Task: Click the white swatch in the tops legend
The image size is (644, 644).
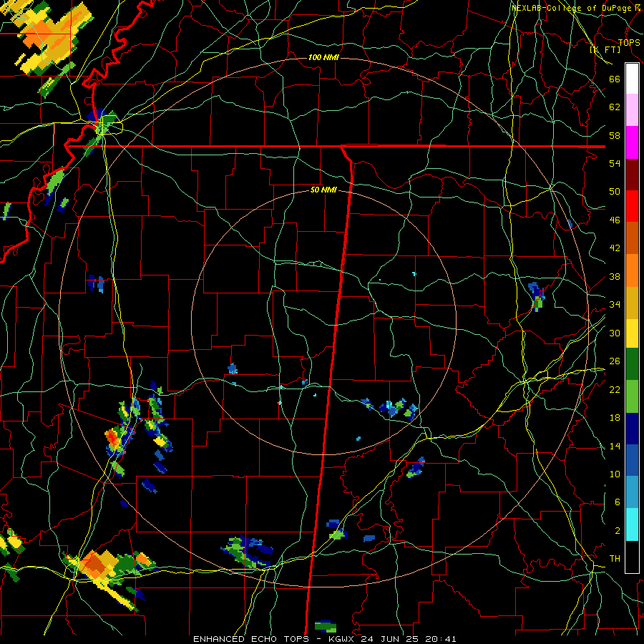Action: (x=632, y=79)
